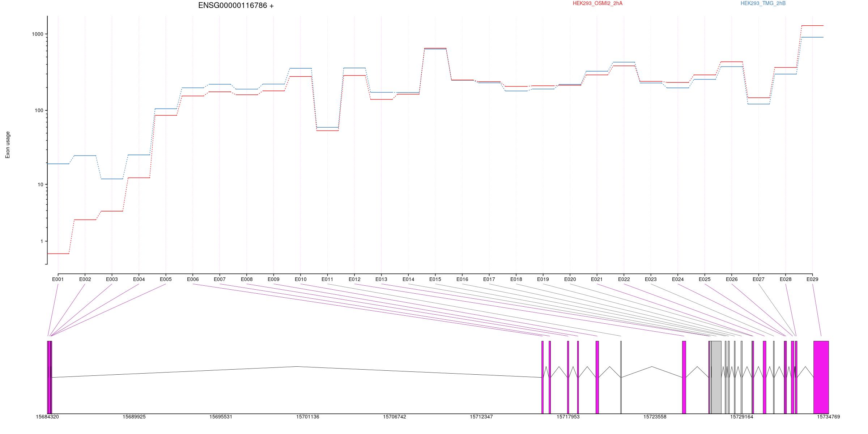Click exon label E009
The image size is (868, 434).
coord(273,279)
